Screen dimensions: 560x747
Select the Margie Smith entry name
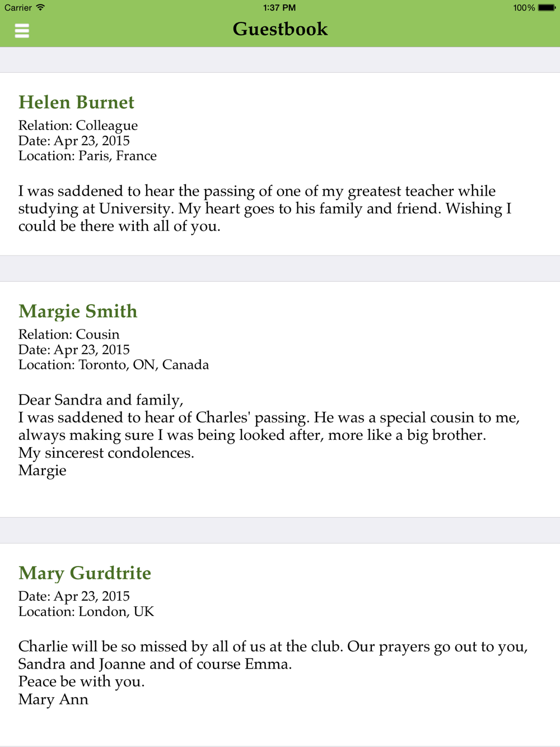click(78, 312)
